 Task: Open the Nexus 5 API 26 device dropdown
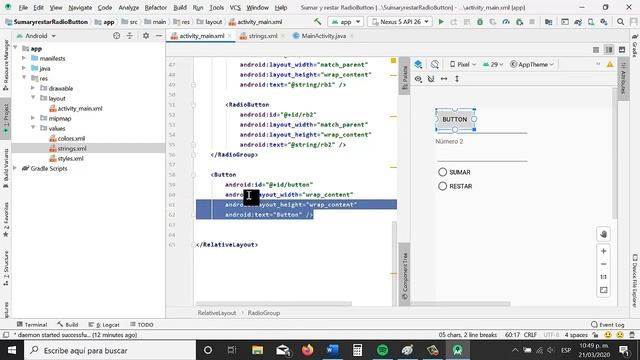pos(400,22)
